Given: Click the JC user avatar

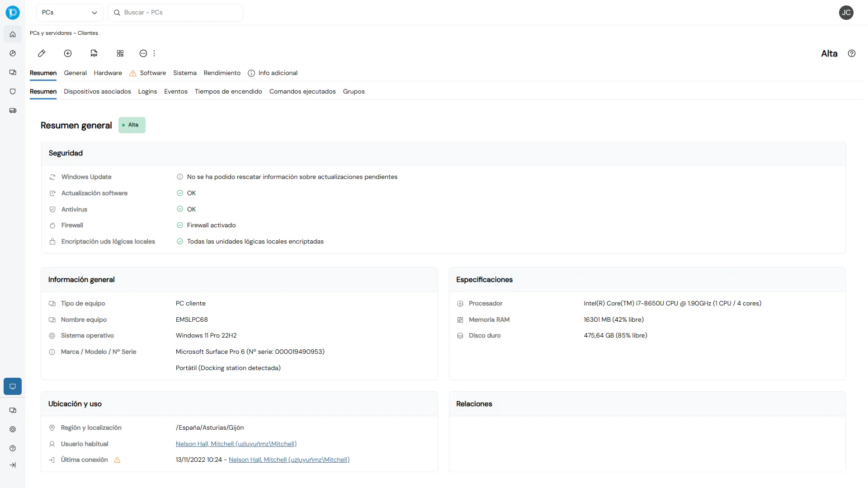Looking at the screenshot, I should [846, 13].
